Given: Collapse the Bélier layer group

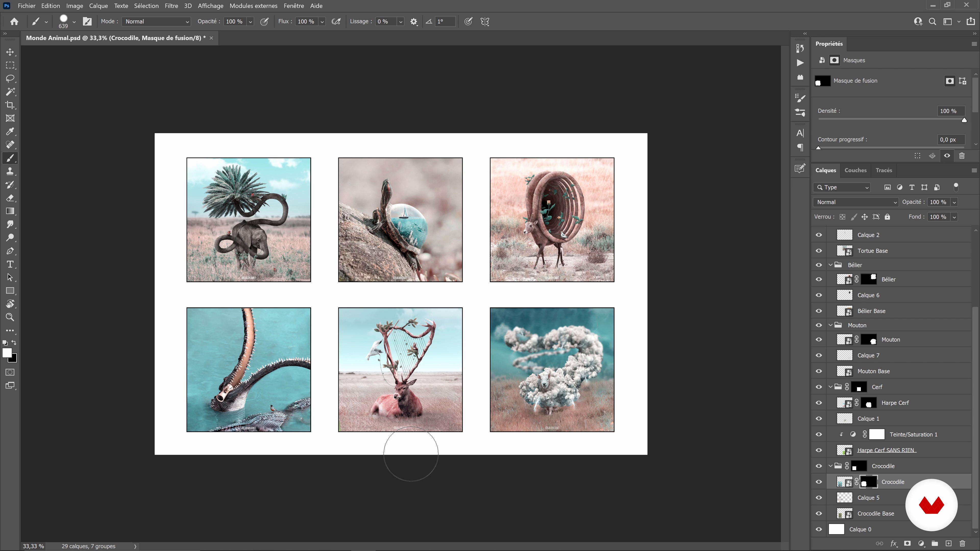Looking at the screenshot, I should pos(830,265).
